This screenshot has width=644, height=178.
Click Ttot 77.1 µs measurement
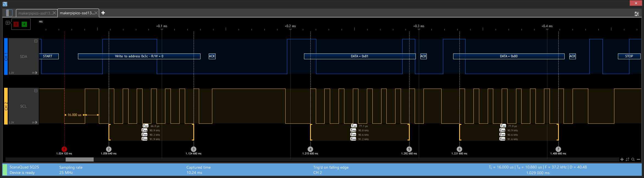click(x=359, y=126)
